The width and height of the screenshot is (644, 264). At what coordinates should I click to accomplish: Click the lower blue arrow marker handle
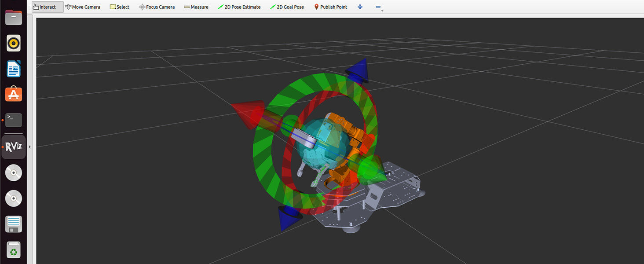click(x=289, y=217)
